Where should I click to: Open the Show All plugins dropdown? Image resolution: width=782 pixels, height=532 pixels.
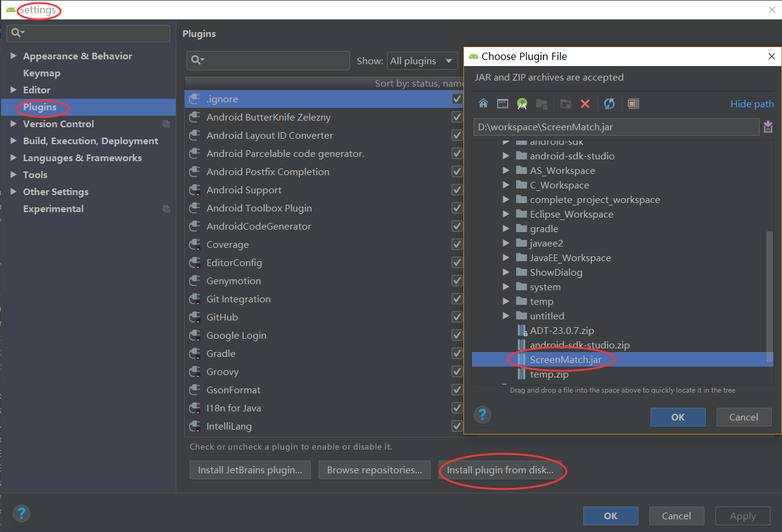pyautogui.click(x=422, y=61)
